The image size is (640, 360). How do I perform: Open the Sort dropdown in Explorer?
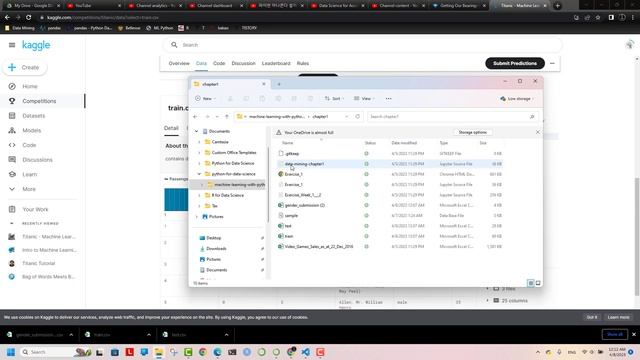point(334,99)
